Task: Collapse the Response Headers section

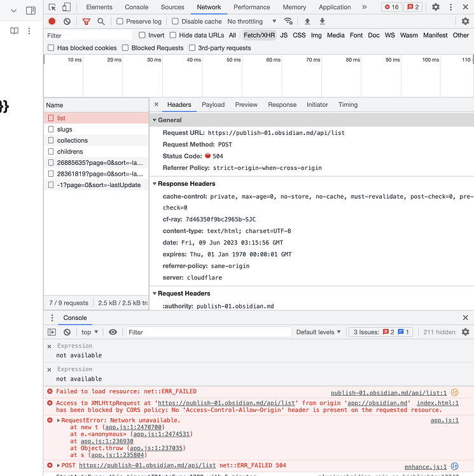Action: pyautogui.click(x=155, y=184)
